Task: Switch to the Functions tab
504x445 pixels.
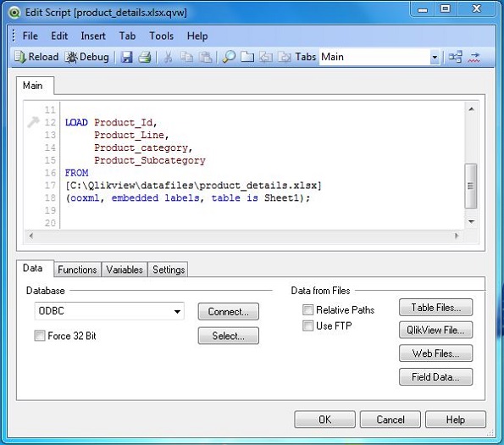Action: [77, 270]
